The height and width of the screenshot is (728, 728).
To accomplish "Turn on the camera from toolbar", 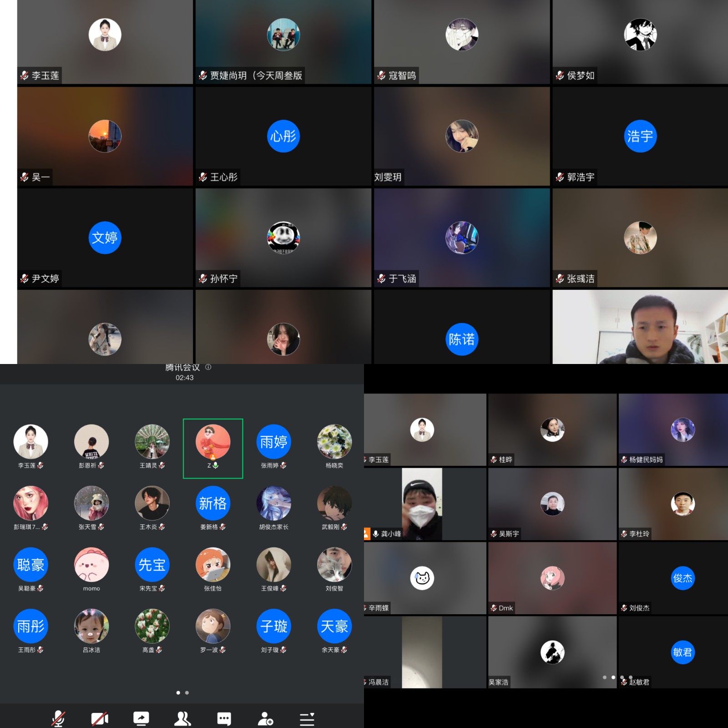I will point(100,718).
